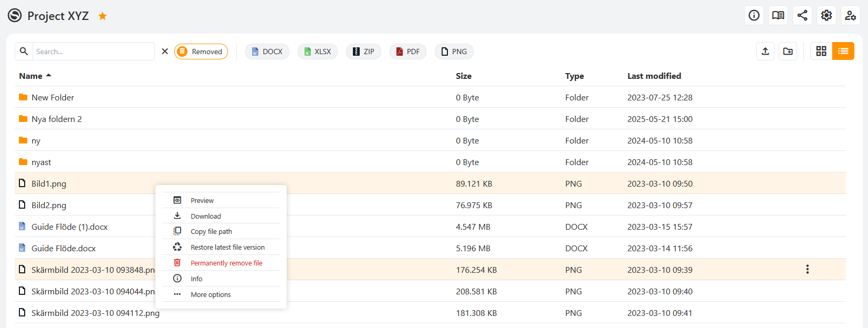868x328 pixels.
Task: Sort by Last modified column header
Action: (x=654, y=76)
